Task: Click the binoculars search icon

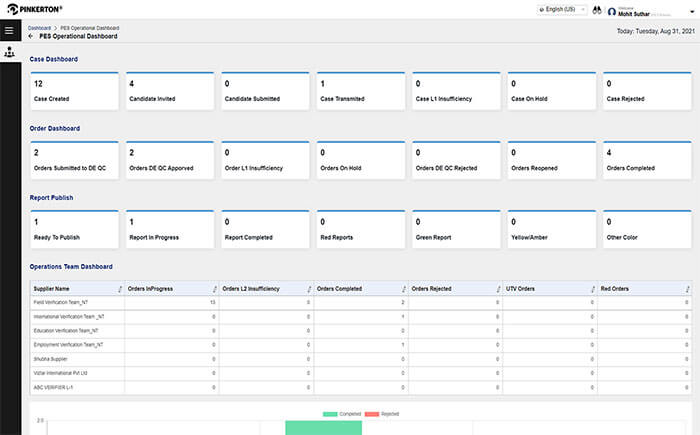Action: tap(597, 10)
